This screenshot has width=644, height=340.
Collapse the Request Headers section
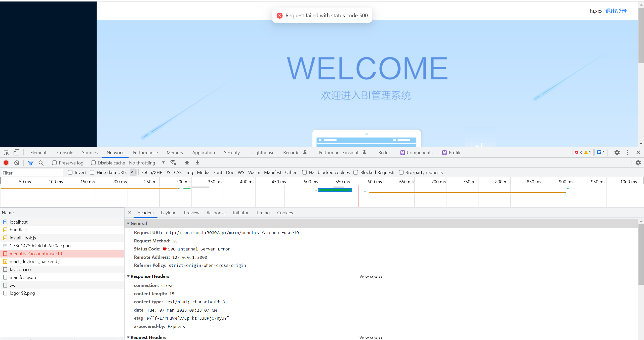pyautogui.click(x=128, y=337)
